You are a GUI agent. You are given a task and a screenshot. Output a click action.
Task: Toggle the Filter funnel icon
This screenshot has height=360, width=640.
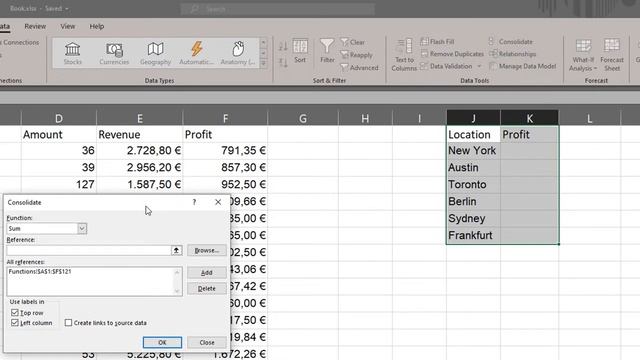327,52
